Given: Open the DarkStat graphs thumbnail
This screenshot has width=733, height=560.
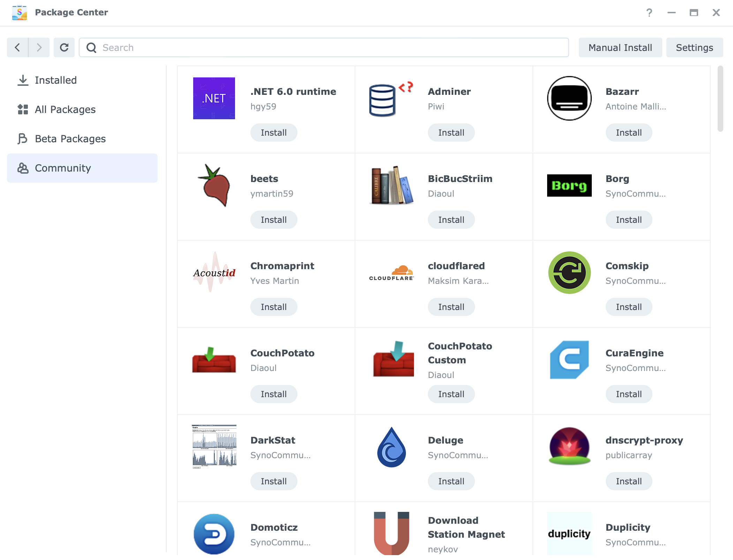Looking at the screenshot, I should click(x=214, y=446).
